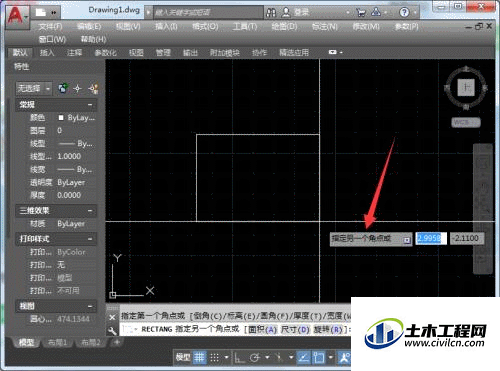Open the 格式(O) menu
The width and height of the screenshot is (500, 371).
[x=205, y=27]
